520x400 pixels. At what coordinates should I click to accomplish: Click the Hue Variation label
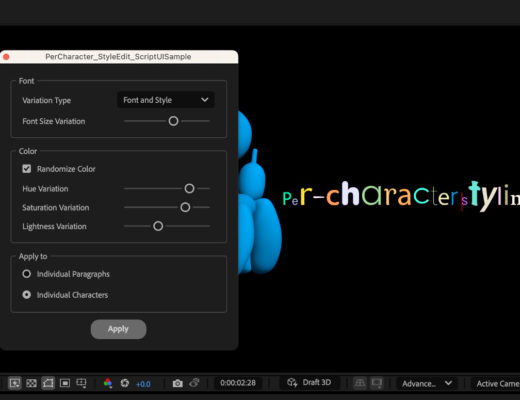pyautogui.click(x=45, y=189)
